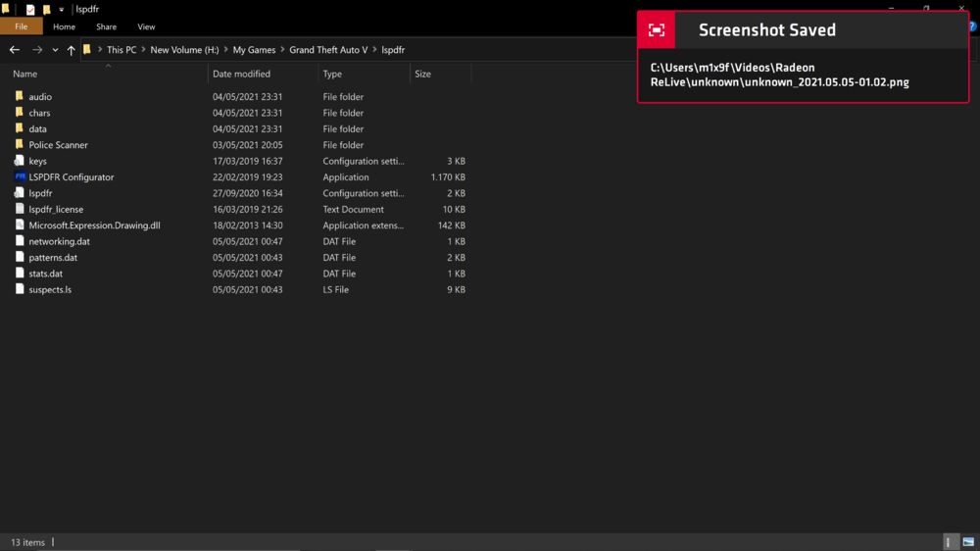The width and height of the screenshot is (980, 551).
Task: Select the chars folder icon
Action: tap(20, 113)
